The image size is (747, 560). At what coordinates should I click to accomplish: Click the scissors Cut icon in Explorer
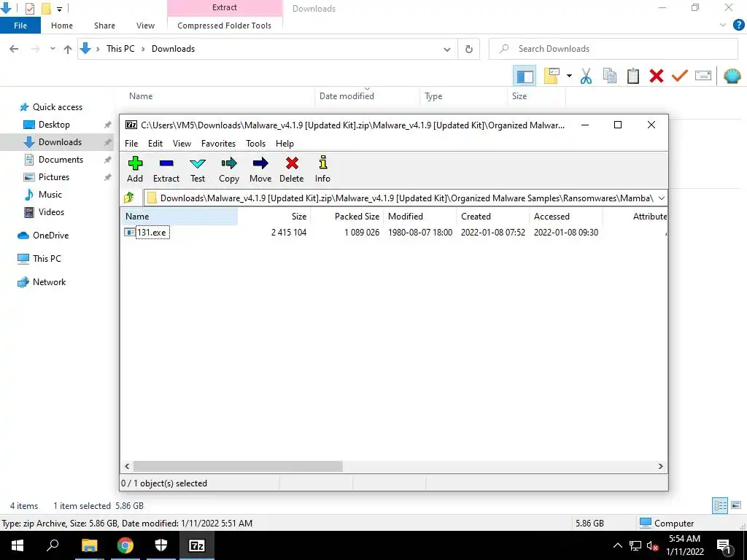(x=586, y=76)
